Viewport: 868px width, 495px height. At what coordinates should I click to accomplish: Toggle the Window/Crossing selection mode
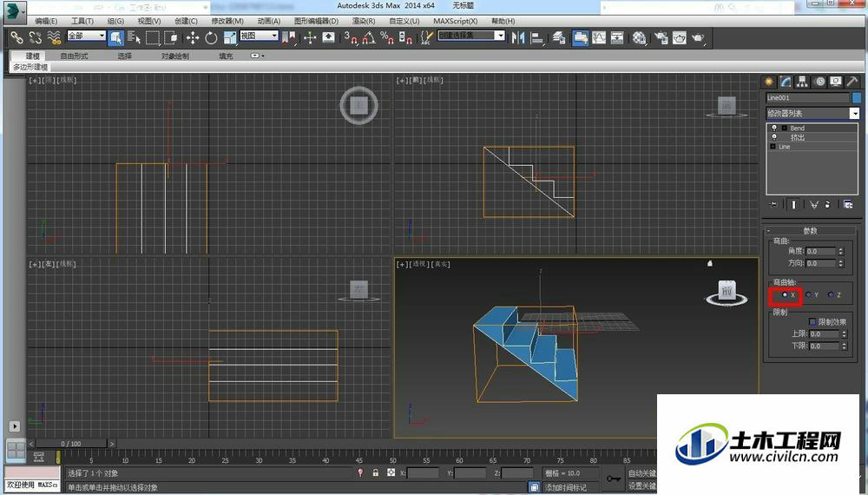171,37
